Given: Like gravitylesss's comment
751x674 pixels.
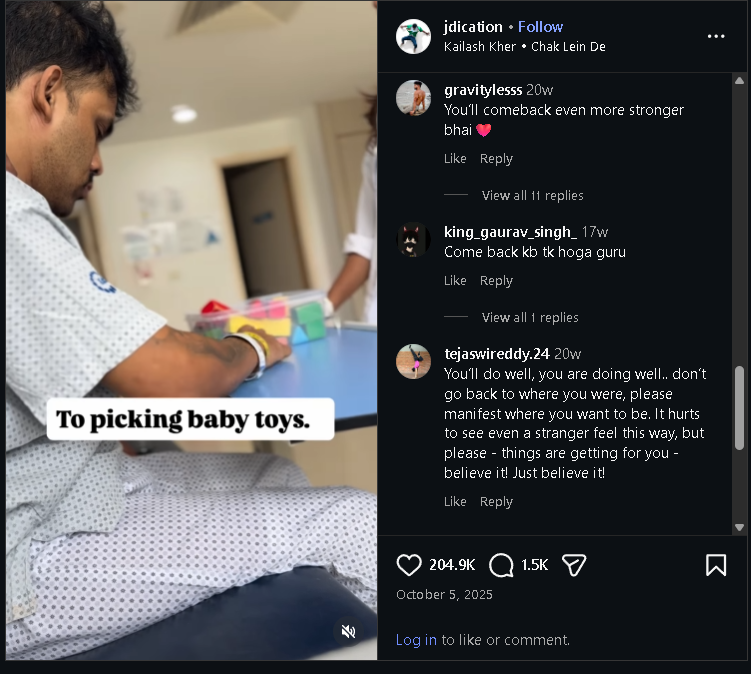Looking at the screenshot, I should [455, 158].
